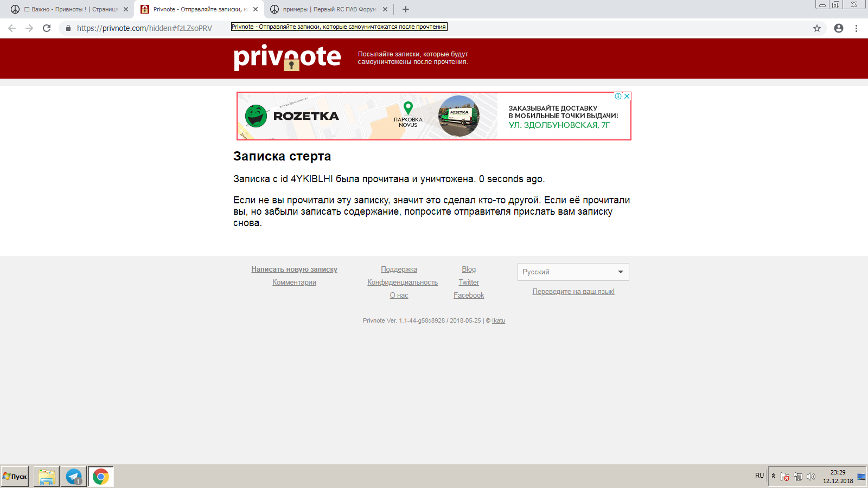Switch to Privnote tab
The image size is (868, 488).
click(199, 9)
